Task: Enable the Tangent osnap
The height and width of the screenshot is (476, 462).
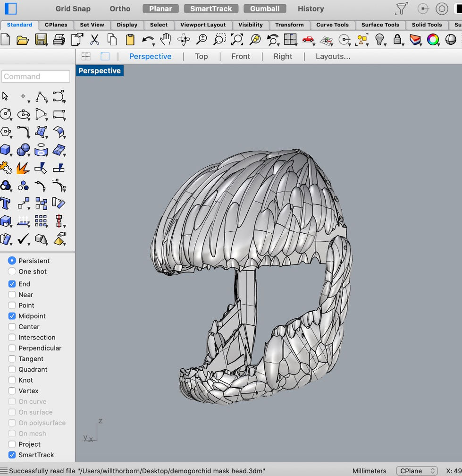Action: [12, 358]
